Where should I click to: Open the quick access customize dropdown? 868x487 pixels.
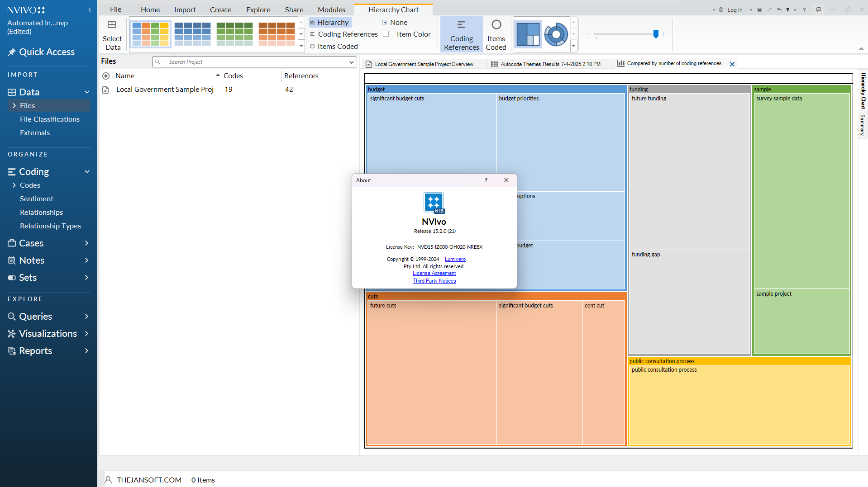(x=787, y=9)
